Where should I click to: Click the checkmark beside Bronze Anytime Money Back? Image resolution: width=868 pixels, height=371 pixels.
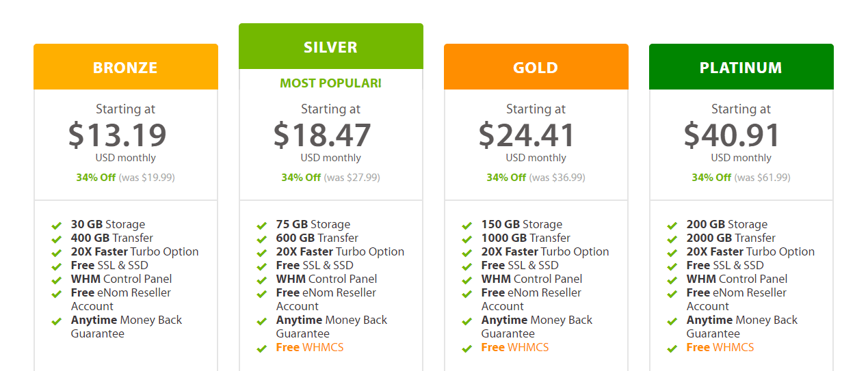(57, 321)
